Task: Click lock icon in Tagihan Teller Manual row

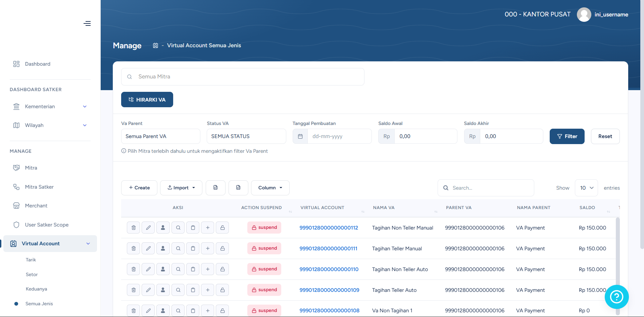Action: 222,248
